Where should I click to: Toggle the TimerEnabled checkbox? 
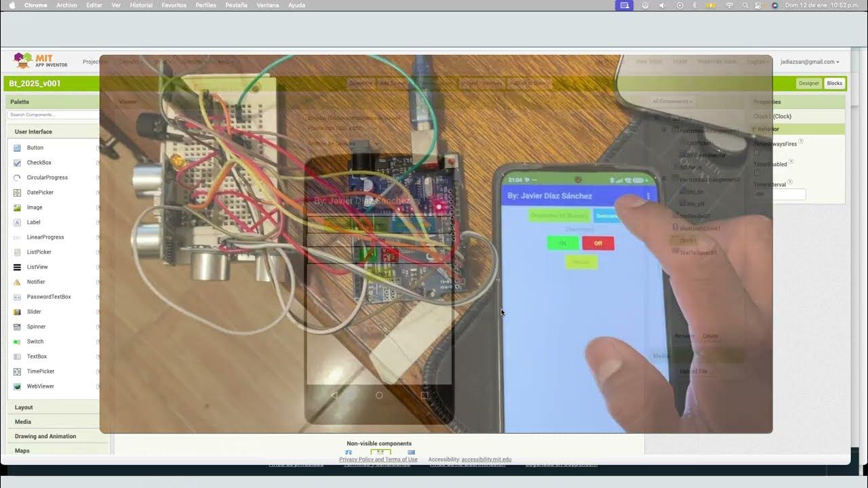click(757, 173)
